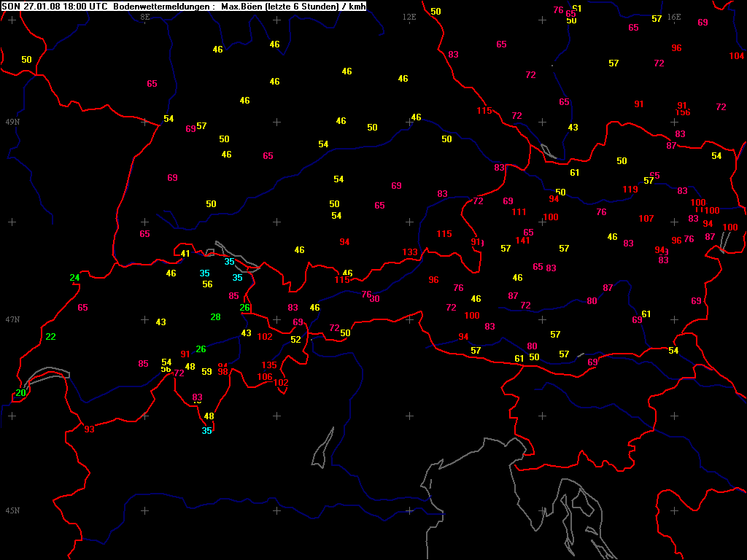Viewport: 747px width, 560px height.
Task: Click the yellow 41 reading
Action: (x=185, y=254)
